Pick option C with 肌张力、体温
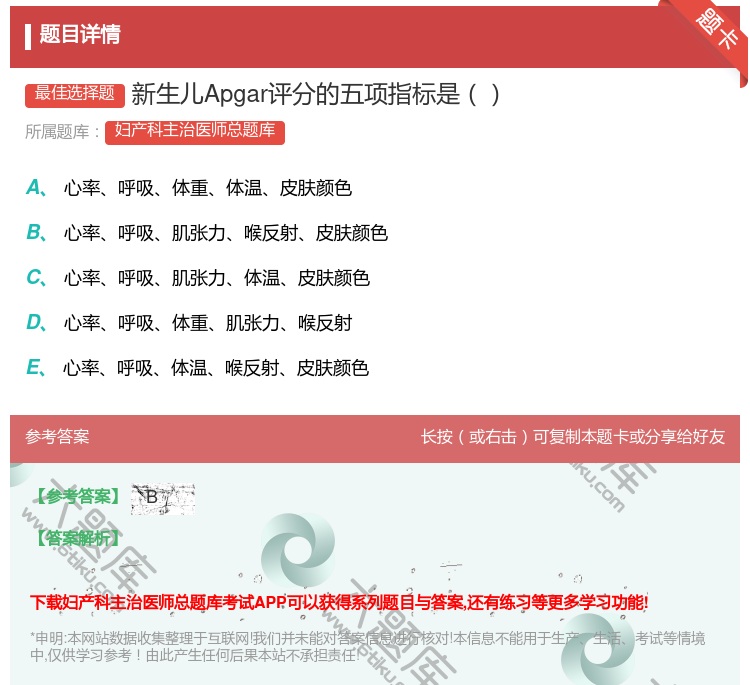This screenshot has height=685, width=750. [216, 278]
